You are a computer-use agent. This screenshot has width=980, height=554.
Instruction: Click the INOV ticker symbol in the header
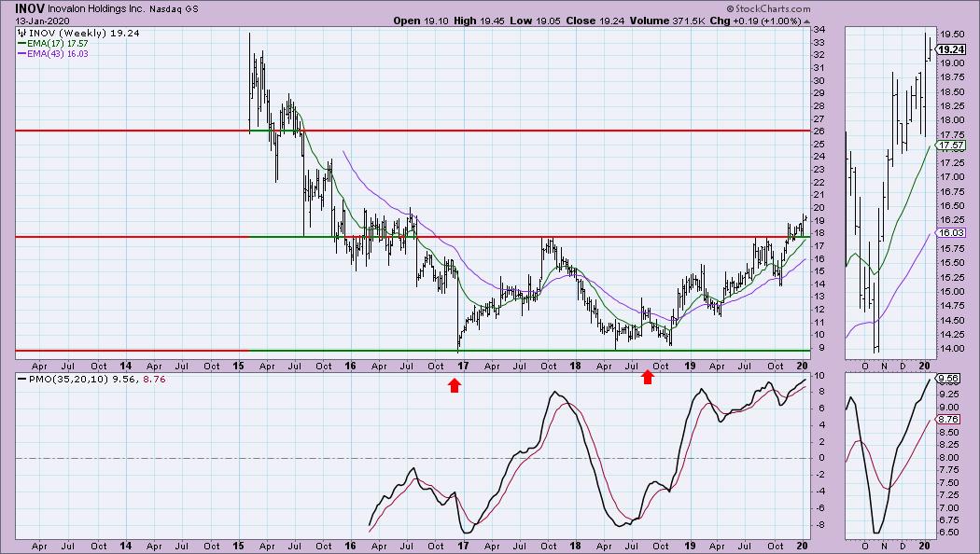[x=29, y=8]
